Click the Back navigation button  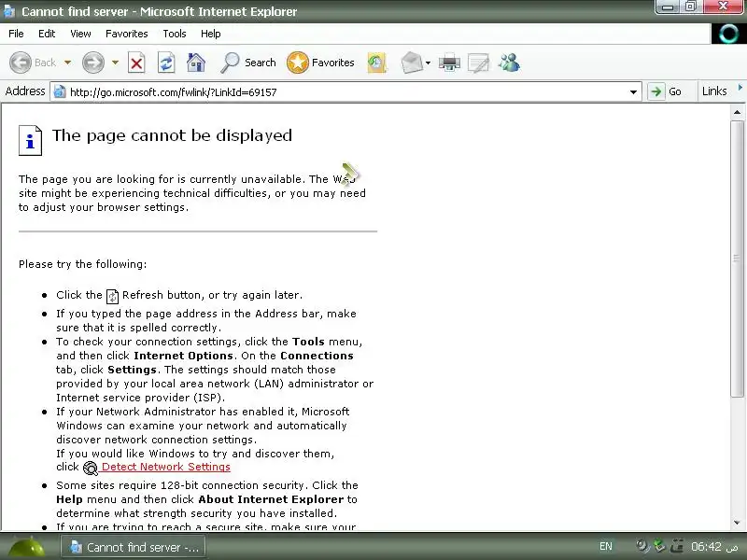pyautogui.click(x=33, y=63)
